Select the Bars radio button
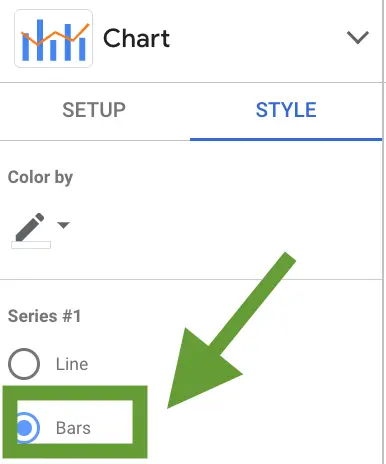The height and width of the screenshot is (464, 386). pyautogui.click(x=27, y=428)
